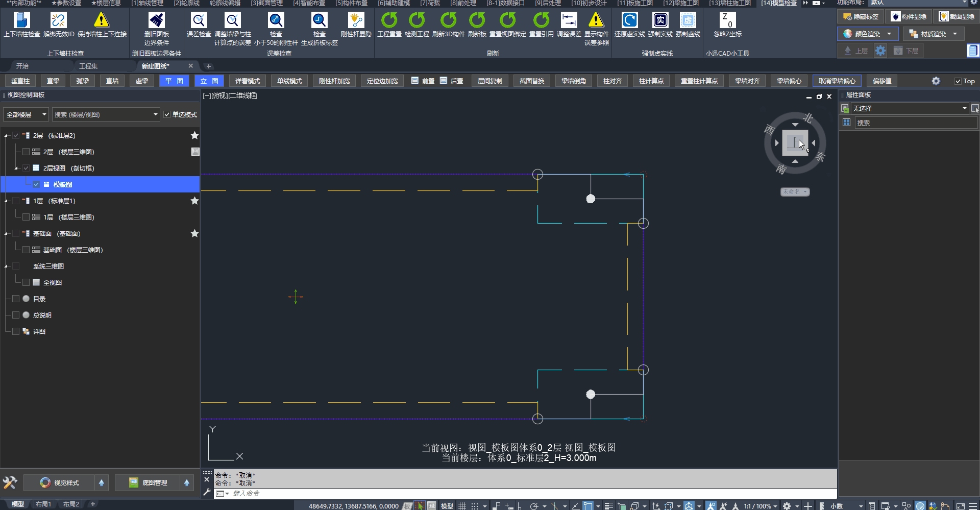Switch to the 工程集 tab

point(88,66)
